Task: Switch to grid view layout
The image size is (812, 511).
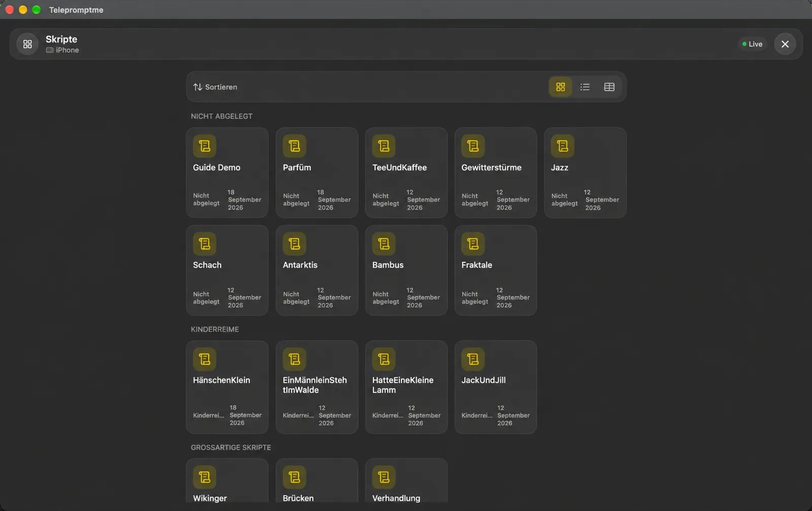Action: (x=560, y=87)
